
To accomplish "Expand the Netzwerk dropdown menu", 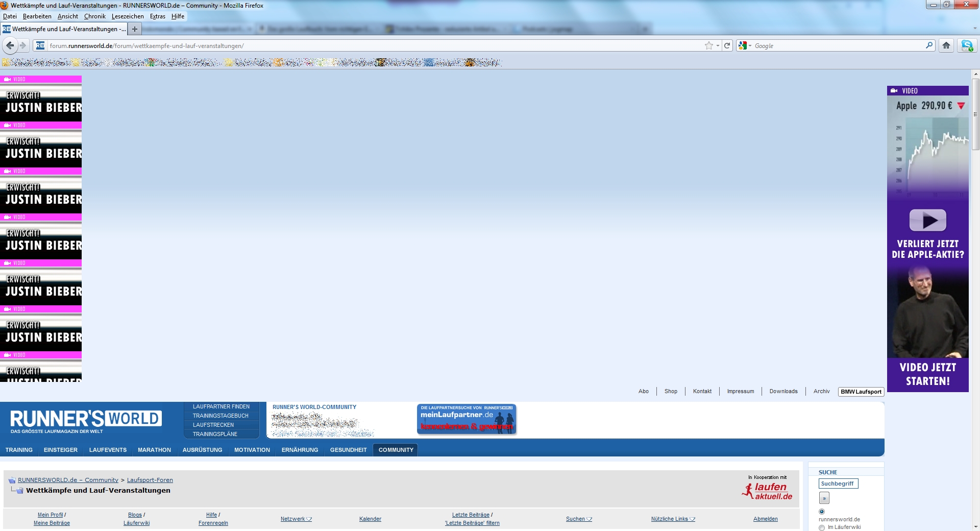I will [x=296, y=519].
